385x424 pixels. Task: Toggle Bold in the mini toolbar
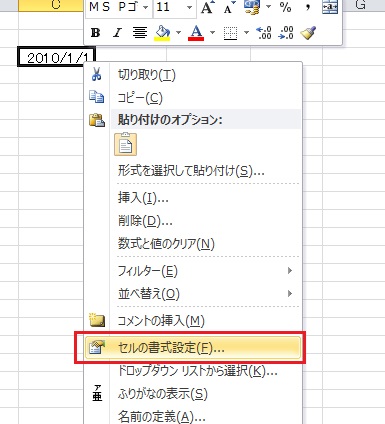96,33
